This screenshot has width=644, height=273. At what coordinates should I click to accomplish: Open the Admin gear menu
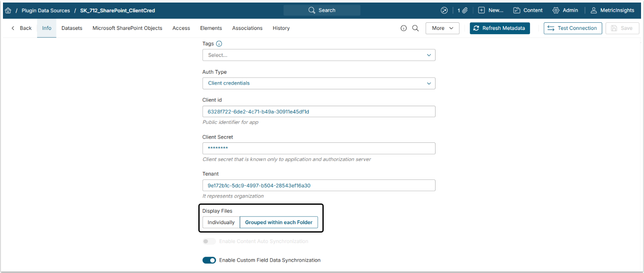tap(565, 11)
